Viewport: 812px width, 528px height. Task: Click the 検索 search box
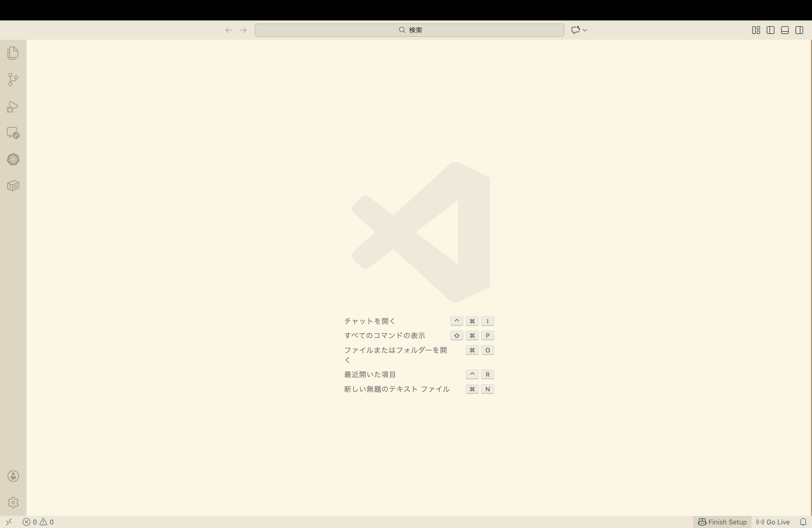click(x=409, y=30)
